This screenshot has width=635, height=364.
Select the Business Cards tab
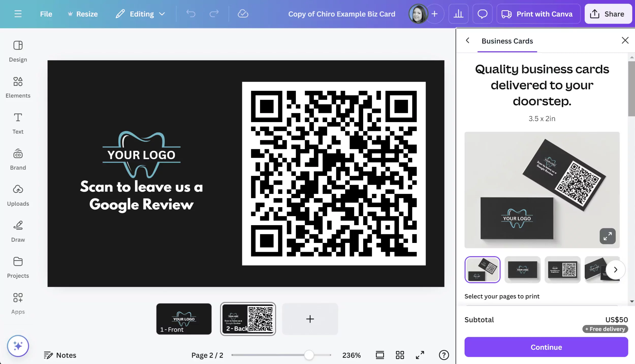tap(507, 41)
